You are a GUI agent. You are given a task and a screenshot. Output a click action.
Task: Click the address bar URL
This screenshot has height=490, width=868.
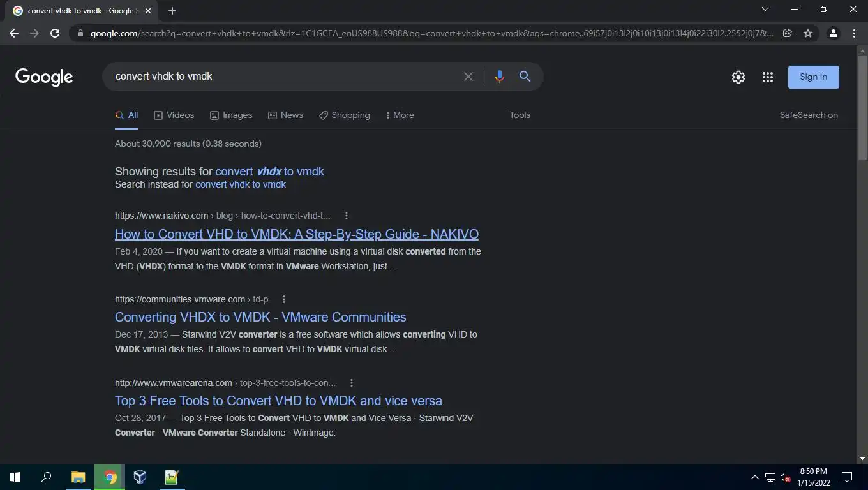tap(431, 33)
